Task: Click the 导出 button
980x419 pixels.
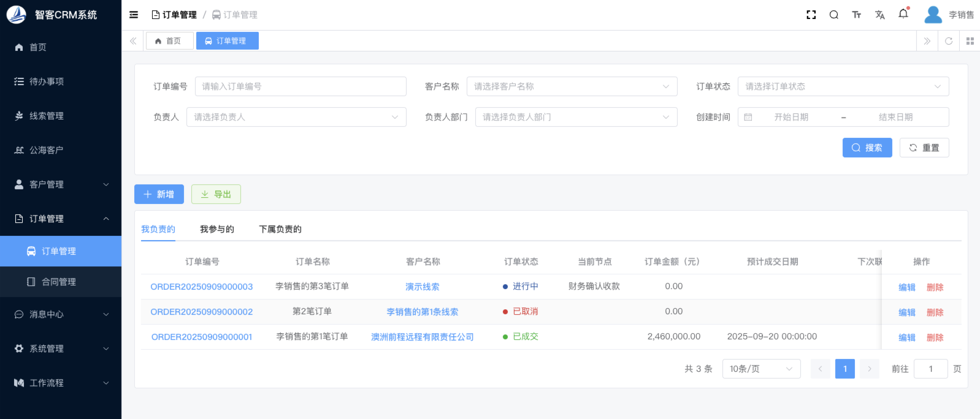Action: (216, 194)
